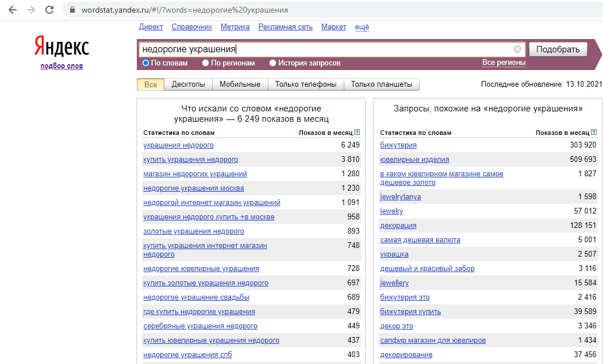Open 'украшения недорого купить +в москве'
This screenshot has height=364, width=603.
pos(209,217)
